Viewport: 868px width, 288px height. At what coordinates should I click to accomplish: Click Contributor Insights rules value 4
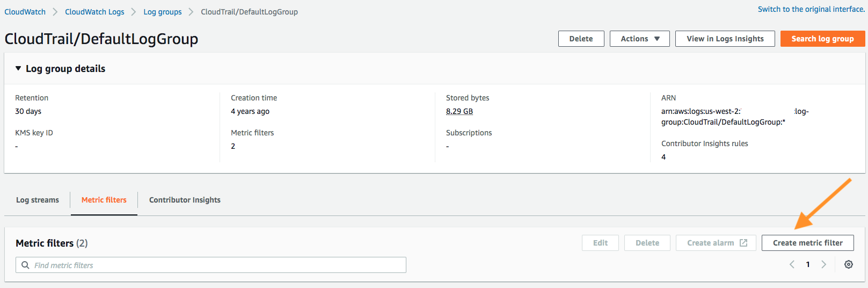pyautogui.click(x=663, y=157)
